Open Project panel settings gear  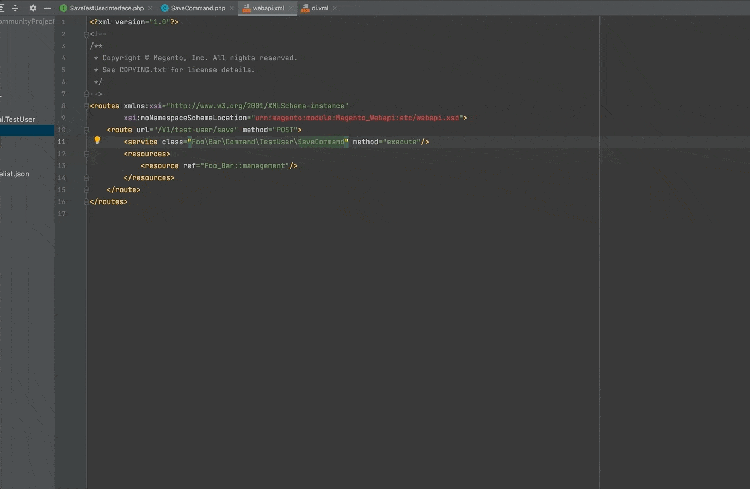point(32,7)
